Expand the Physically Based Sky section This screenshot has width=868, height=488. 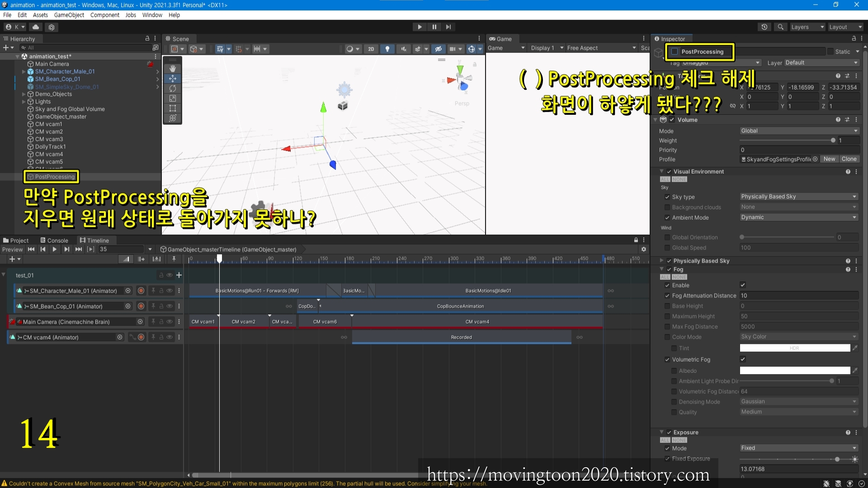pos(662,261)
